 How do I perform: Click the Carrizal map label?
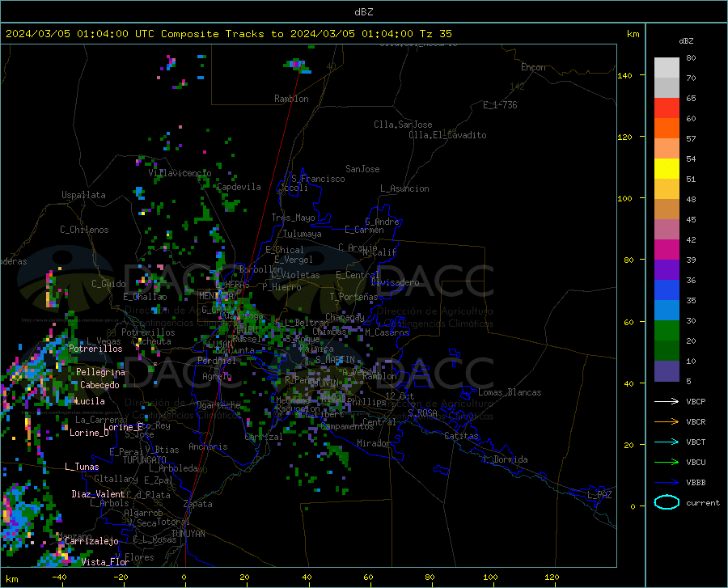tap(263, 437)
